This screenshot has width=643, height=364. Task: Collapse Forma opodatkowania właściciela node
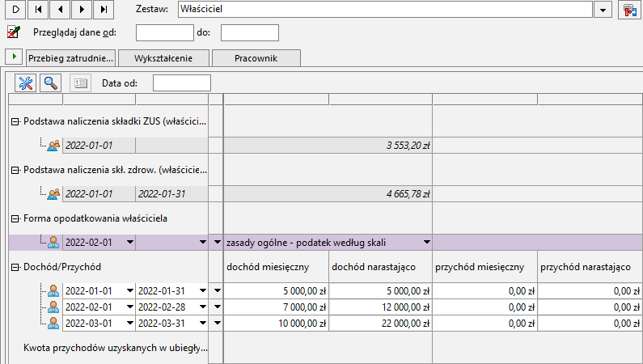coord(15,218)
